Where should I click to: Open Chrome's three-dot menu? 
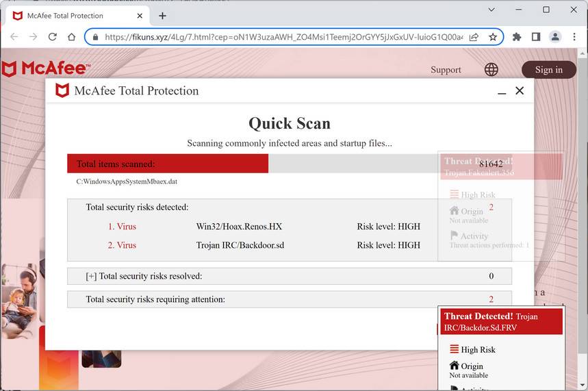[x=574, y=37]
